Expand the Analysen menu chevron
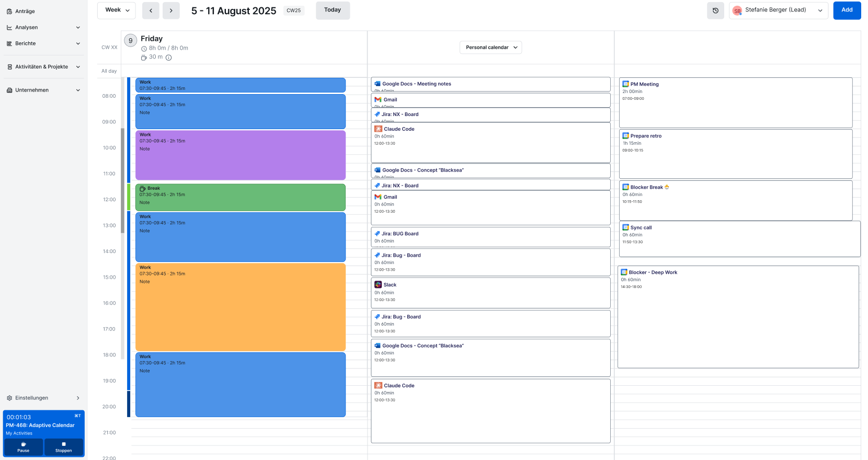 coord(78,28)
